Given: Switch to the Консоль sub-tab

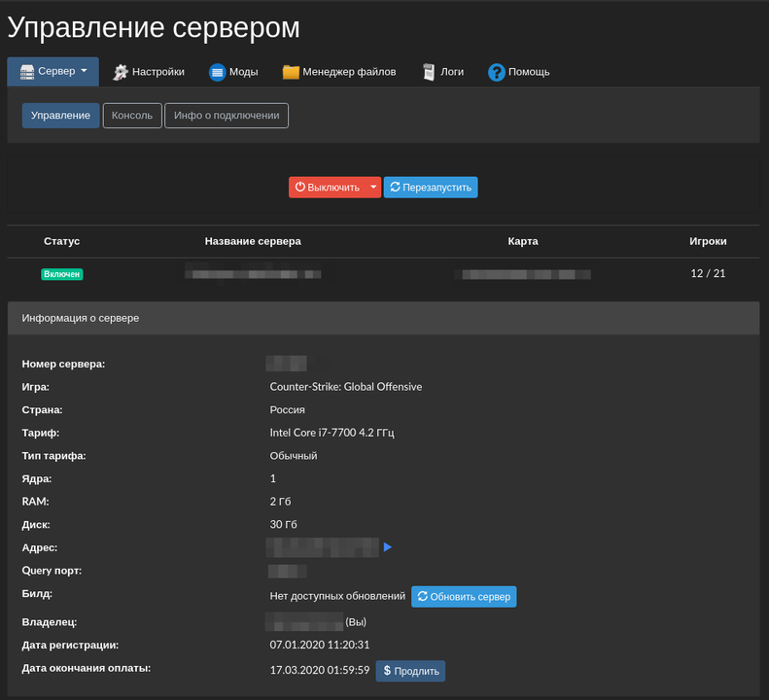Looking at the screenshot, I should click(132, 116).
